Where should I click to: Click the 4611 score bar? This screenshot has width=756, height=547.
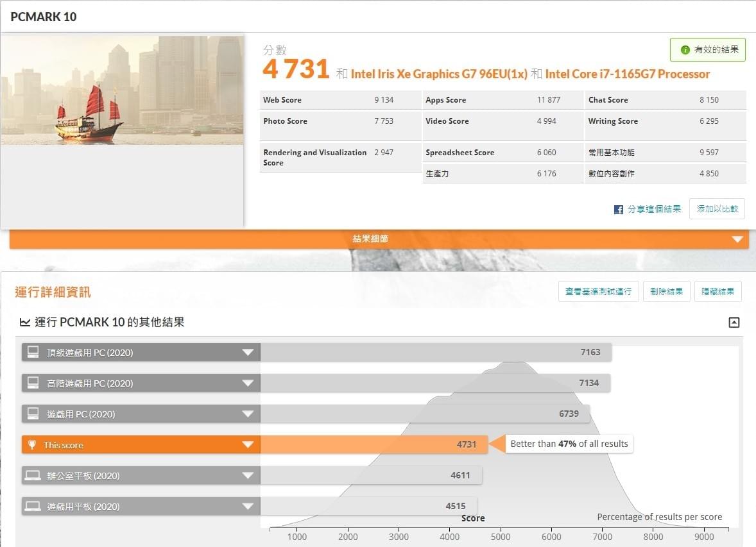tap(371, 475)
